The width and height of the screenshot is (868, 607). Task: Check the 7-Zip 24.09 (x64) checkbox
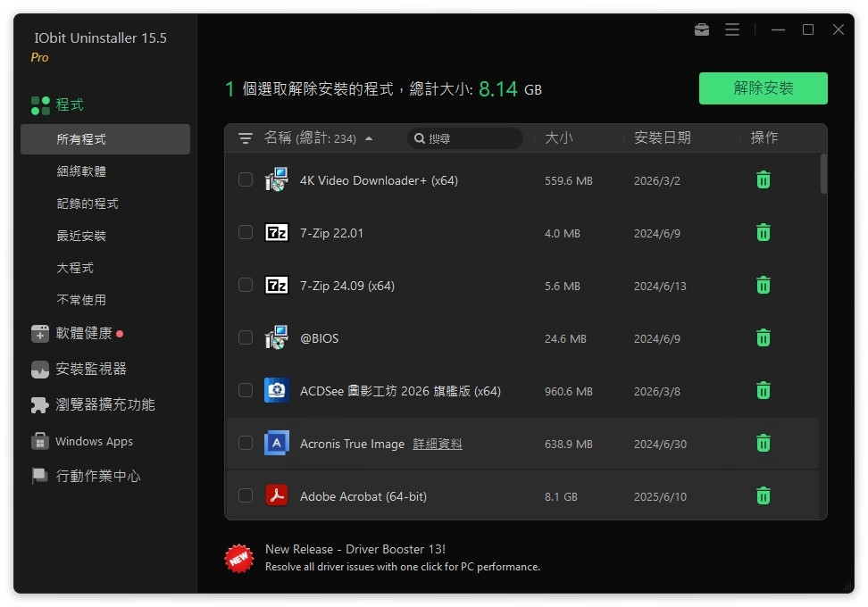coord(246,285)
